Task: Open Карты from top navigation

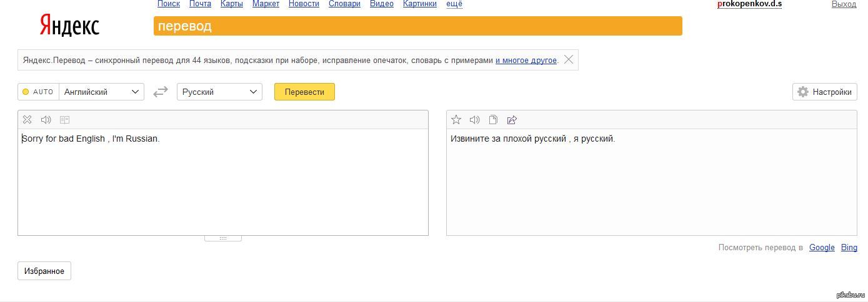Action: pyautogui.click(x=232, y=4)
